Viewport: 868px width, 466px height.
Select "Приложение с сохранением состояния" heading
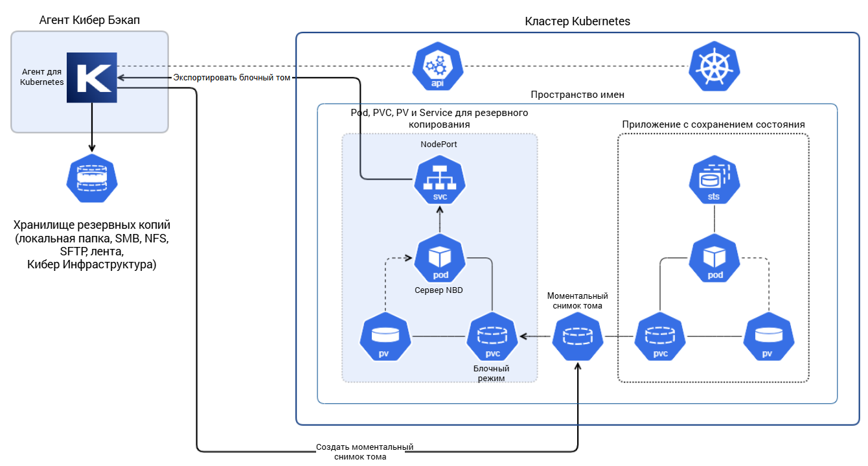coord(714,124)
